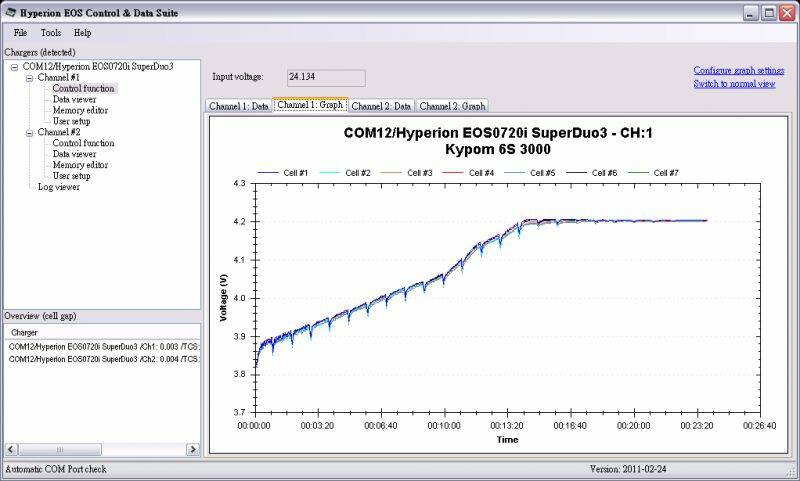Select COM12/Hyperion EOS0720i SuperDuo3 in tree
This screenshot has width=800, height=481.
pos(98,66)
